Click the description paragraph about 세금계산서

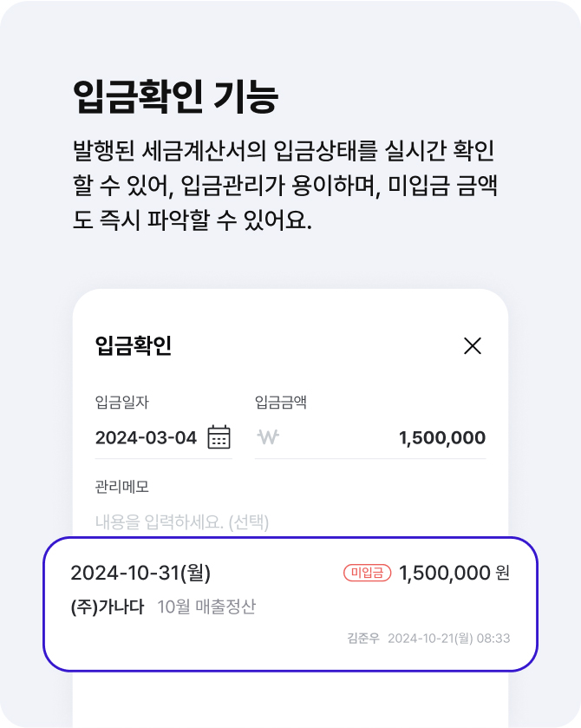pyautogui.click(x=285, y=185)
